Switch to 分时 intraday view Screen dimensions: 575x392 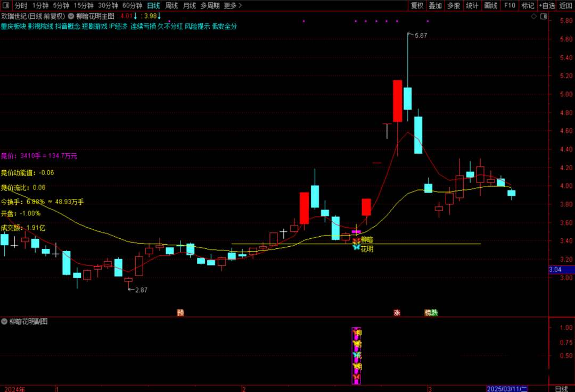click(x=21, y=5)
